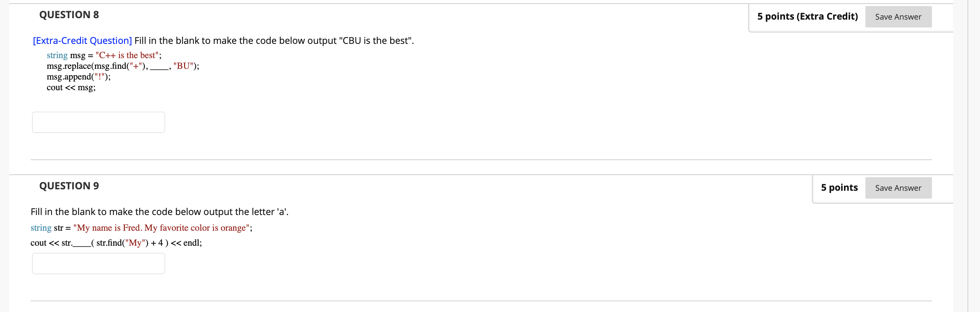Image resolution: width=980 pixels, height=312 pixels.
Task: Focus the Question 8 answer text box
Action: [x=99, y=122]
